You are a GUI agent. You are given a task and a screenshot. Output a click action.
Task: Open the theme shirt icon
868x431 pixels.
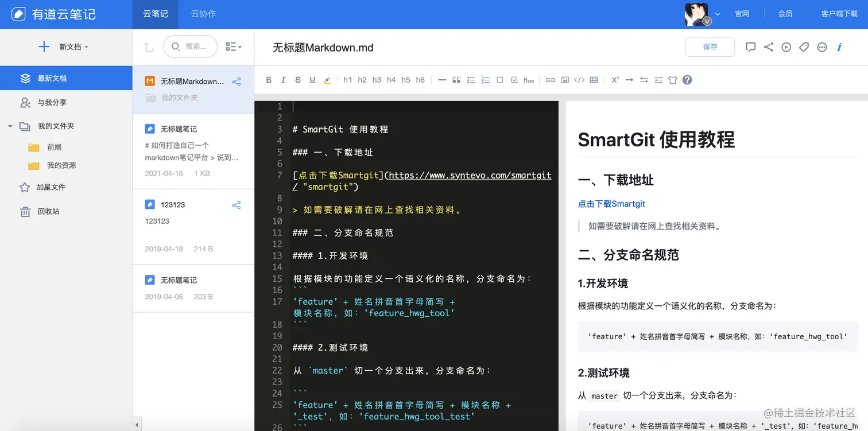pos(673,80)
